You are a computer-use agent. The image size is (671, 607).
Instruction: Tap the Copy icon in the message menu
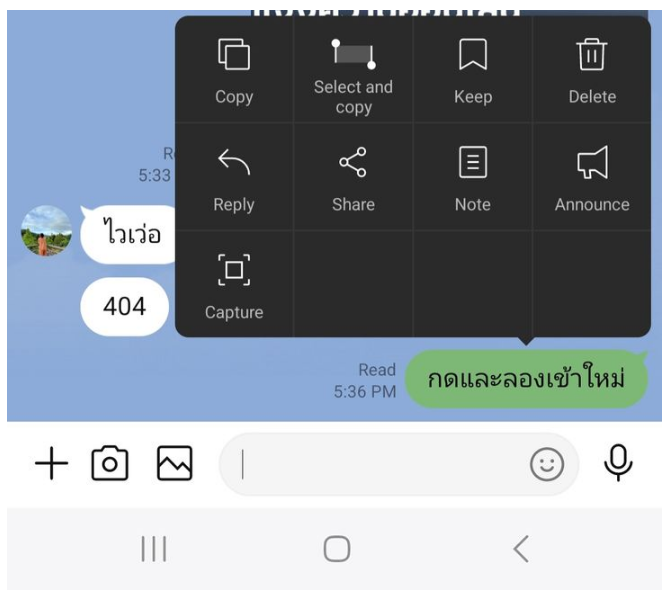click(x=234, y=54)
